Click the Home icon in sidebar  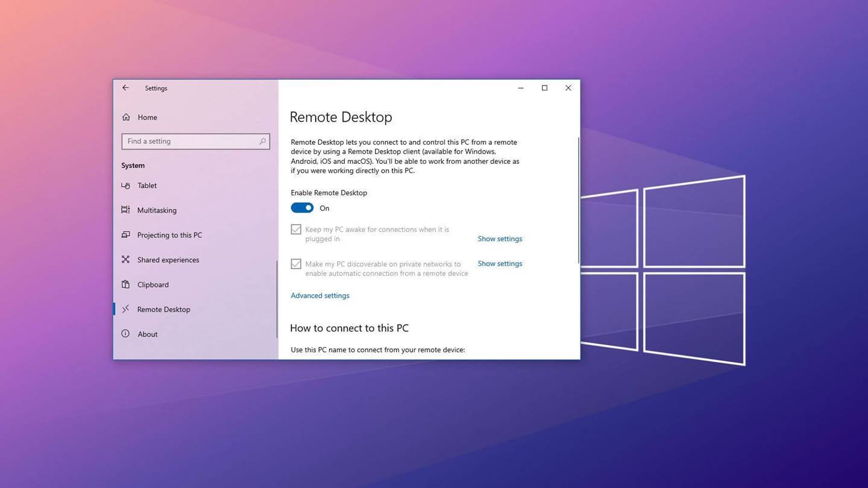coord(126,117)
